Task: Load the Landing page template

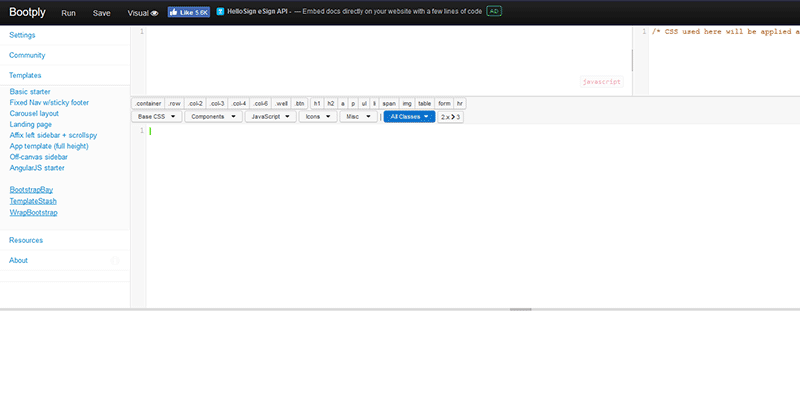Action: tap(31, 124)
